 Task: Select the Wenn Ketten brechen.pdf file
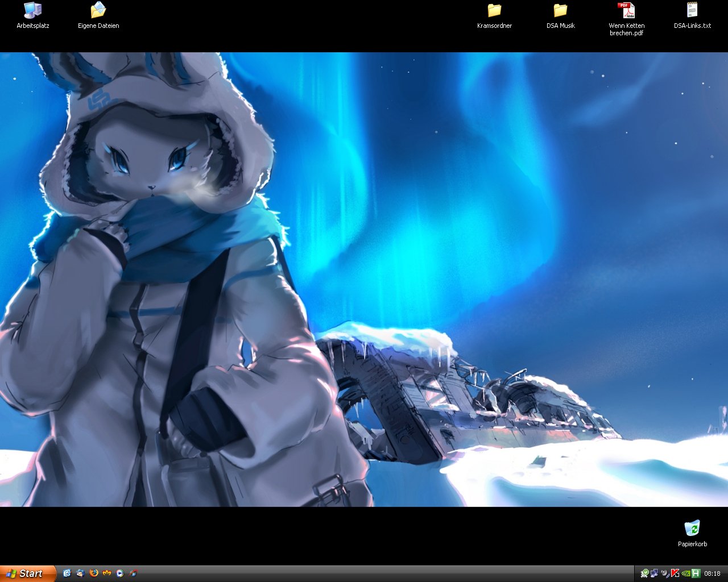coord(626,19)
